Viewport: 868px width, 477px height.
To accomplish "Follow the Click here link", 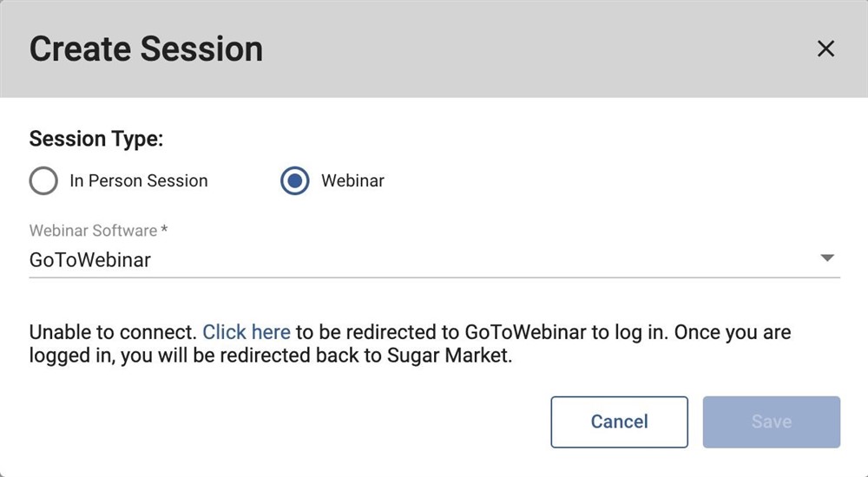I will [247, 332].
